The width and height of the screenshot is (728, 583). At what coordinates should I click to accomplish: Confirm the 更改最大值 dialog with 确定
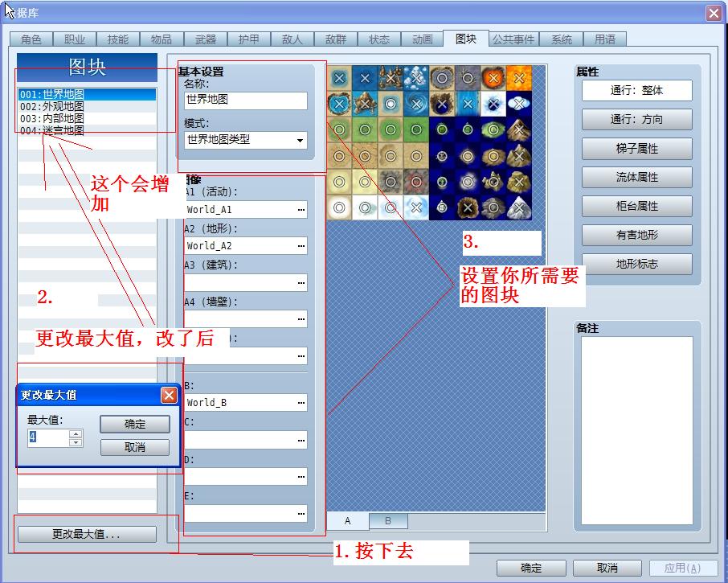(x=135, y=424)
